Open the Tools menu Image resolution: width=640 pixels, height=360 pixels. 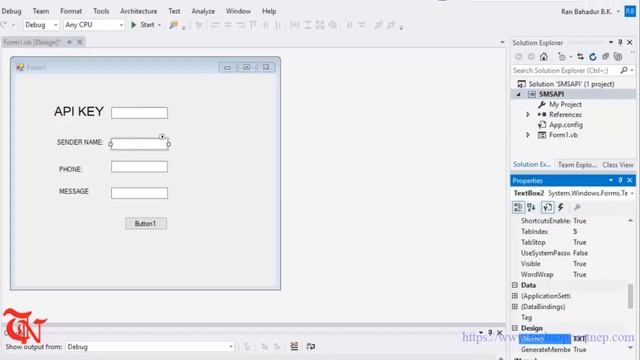click(101, 11)
